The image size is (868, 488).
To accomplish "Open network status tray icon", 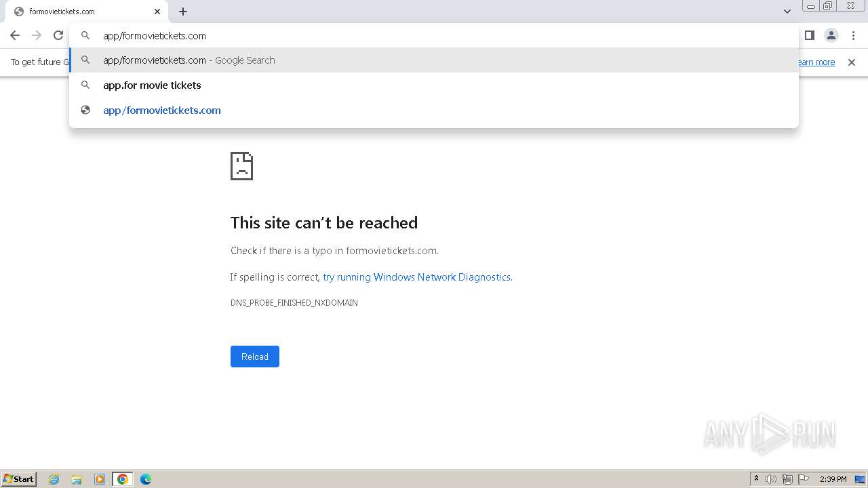I will 787,479.
